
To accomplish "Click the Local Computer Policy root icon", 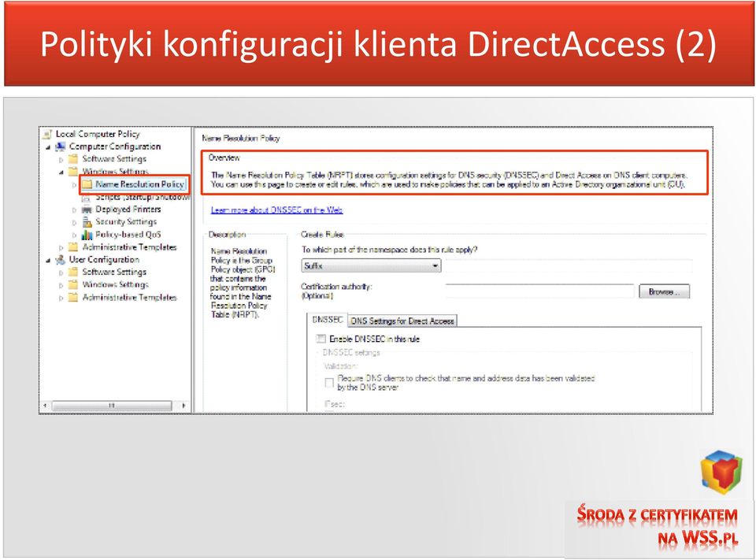I will point(47,134).
